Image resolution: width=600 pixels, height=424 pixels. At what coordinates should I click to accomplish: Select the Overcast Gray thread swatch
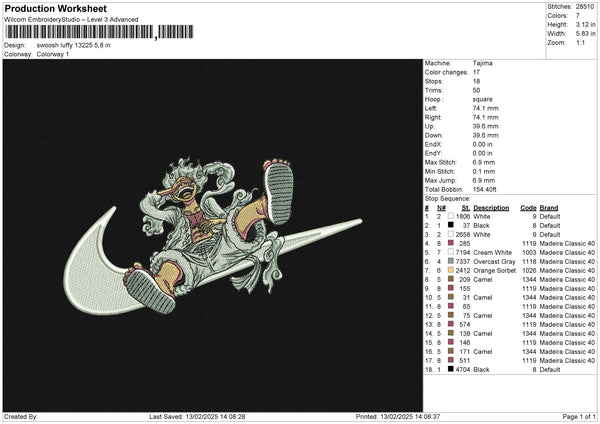(x=451, y=261)
